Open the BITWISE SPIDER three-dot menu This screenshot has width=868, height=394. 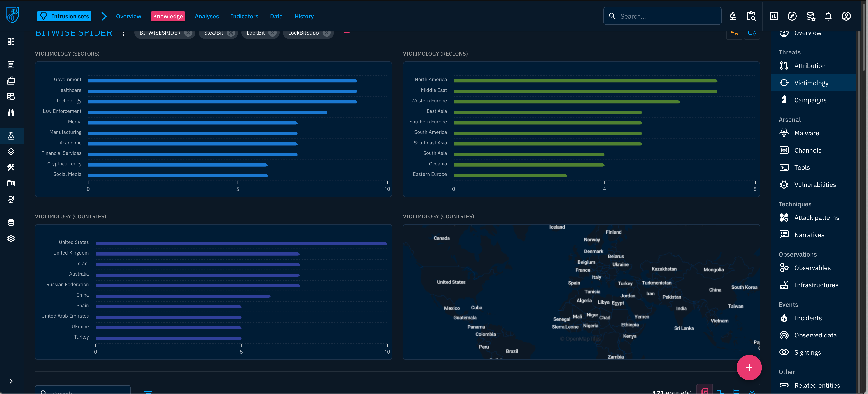pyautogui.click(x=123, y=33)
